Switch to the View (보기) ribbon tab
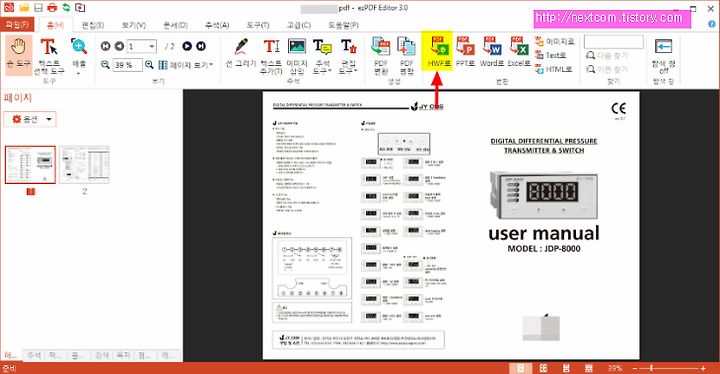Viewport: 720px width, 374px height. 134,25
